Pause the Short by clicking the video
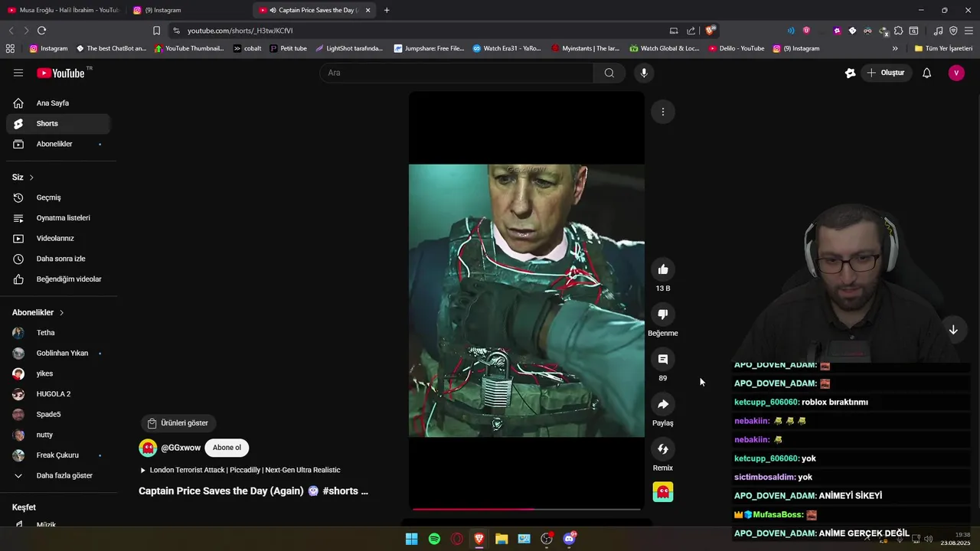The width and height of the screenshot is (980, 551). click(x=526, y=300)
